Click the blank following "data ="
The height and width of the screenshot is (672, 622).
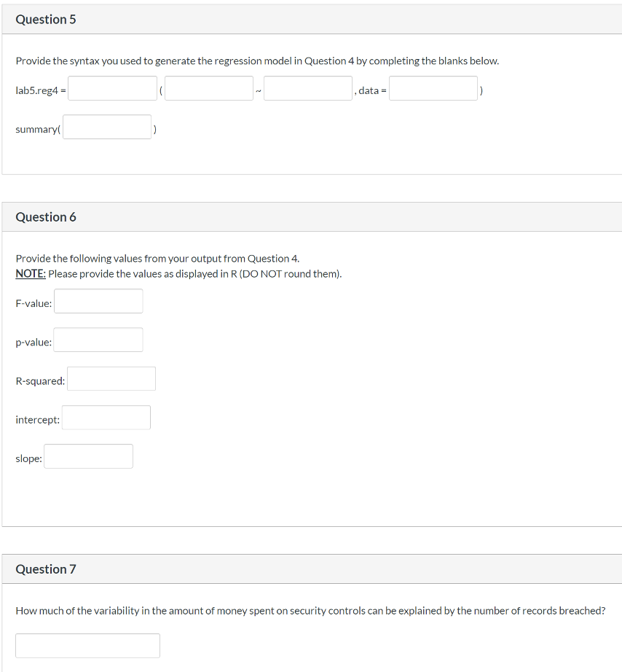click(434, 89)
